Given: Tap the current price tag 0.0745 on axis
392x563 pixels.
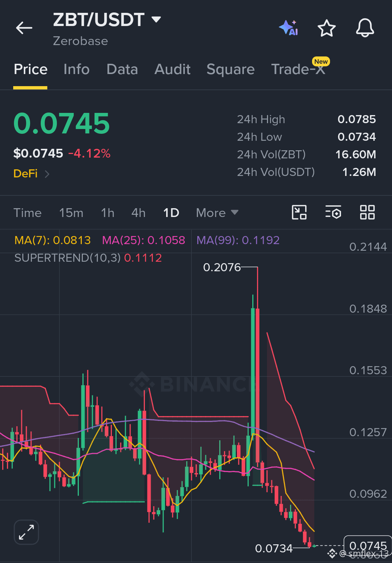Looking at the screenshot, I should pyautogui.click(x=368, y=546).
